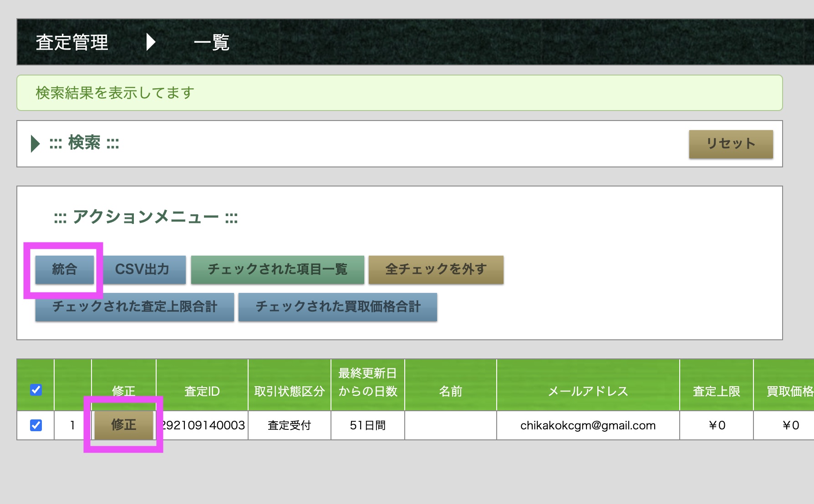Click the breadcrumb arrow icon in header
This screenshot has width=814, height=504.
[x=151, y=42]
